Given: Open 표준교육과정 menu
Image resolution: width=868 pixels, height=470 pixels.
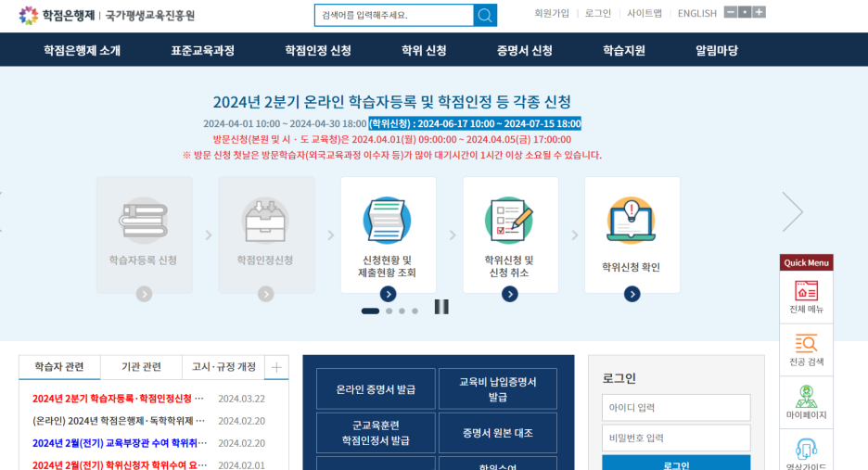Looking at the screenshot, I should [202, 50].
